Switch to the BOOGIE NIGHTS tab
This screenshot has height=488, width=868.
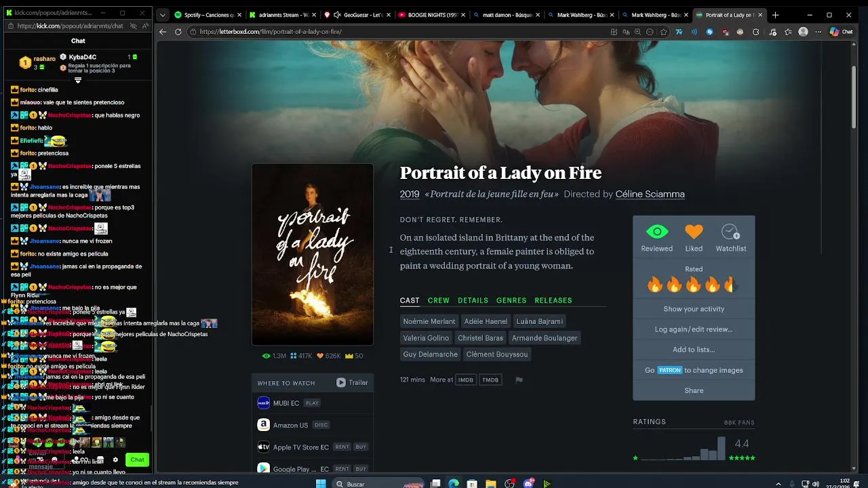pos(432,15)
